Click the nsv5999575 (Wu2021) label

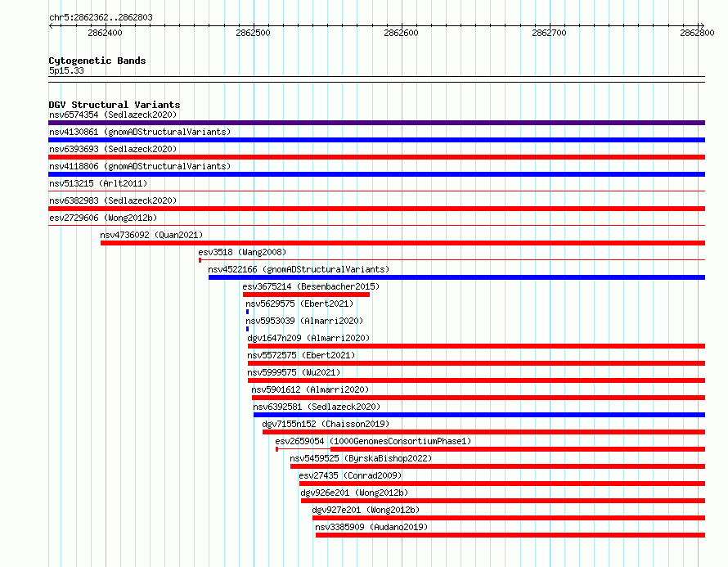294,372
